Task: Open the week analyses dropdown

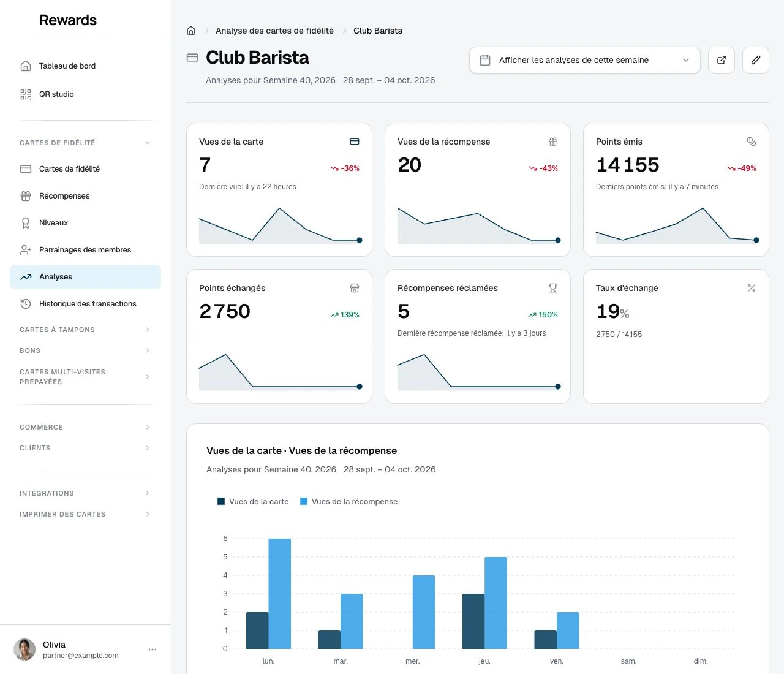Action: point(585,60)
